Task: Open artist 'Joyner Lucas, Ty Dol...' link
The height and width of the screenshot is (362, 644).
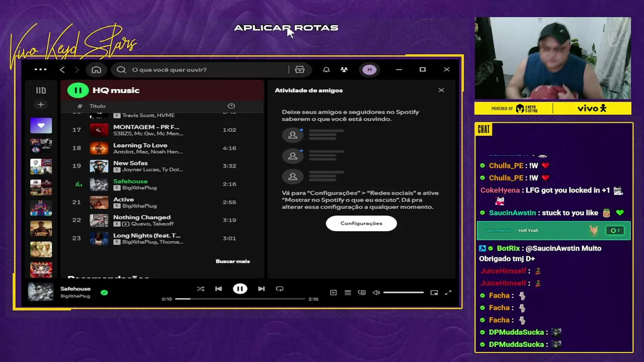Action: coord(152,170)
